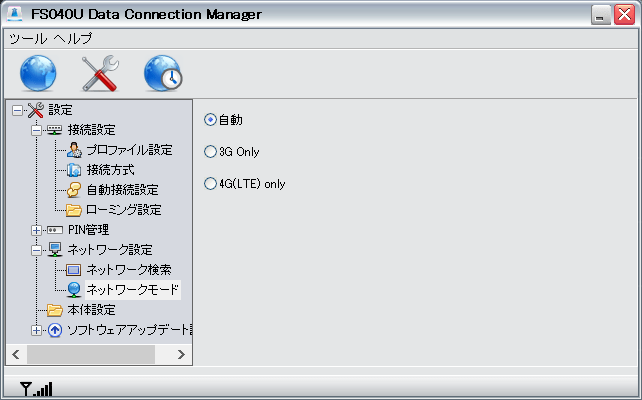Select 設定 root label in the tree

[x=60, y=110]
